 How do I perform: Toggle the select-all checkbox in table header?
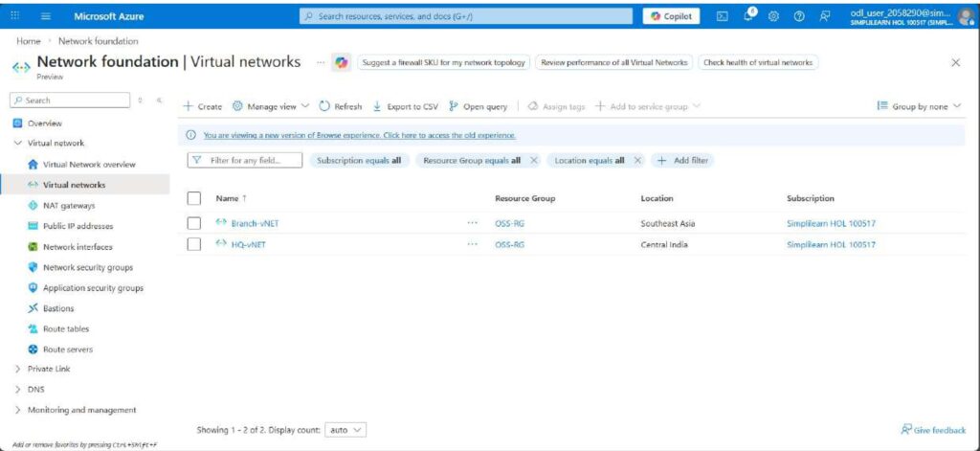194,198
